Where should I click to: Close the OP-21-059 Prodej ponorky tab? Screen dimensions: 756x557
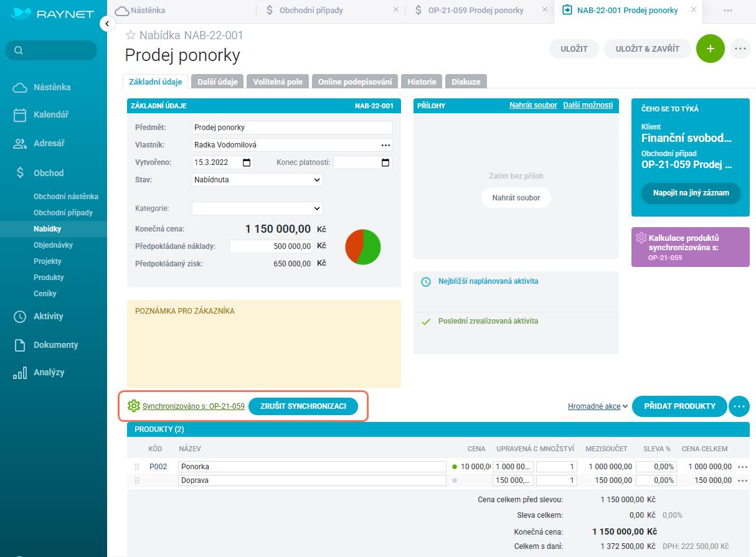pyautogui.click(x=545, y=10)
